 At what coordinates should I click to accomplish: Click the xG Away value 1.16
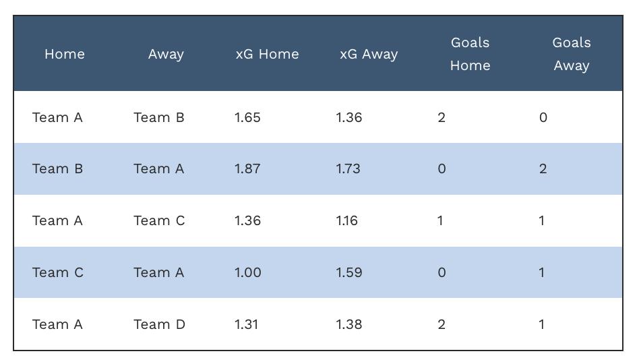347,220
